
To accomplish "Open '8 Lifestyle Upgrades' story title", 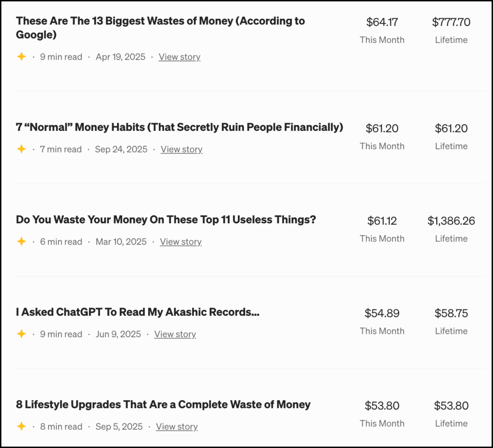I will (x=163, y=405).
